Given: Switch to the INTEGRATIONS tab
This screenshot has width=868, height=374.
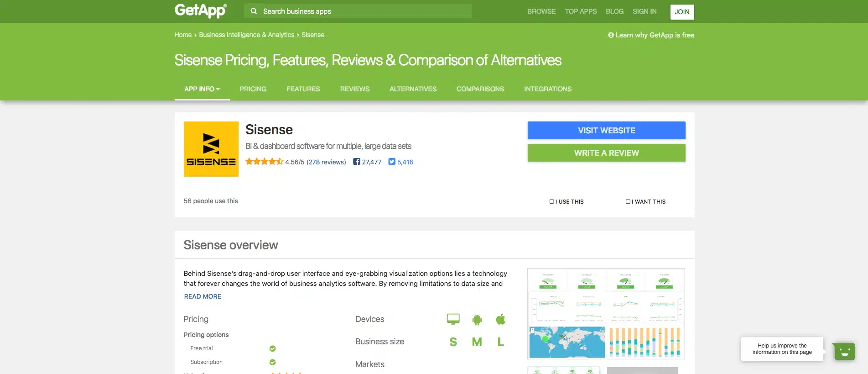Looking at the screenshot, I should (547, 89).
